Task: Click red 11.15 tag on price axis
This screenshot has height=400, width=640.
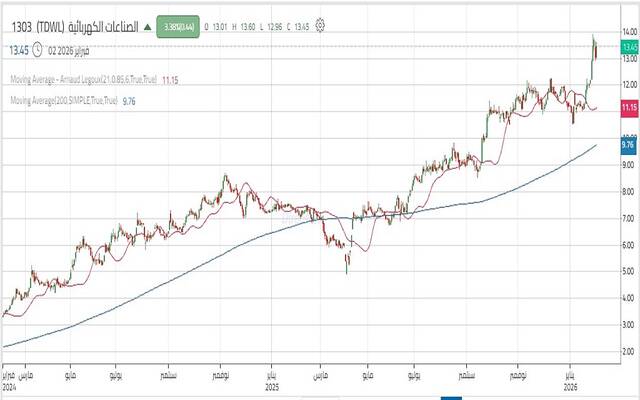Action: [x=629, y=106]
